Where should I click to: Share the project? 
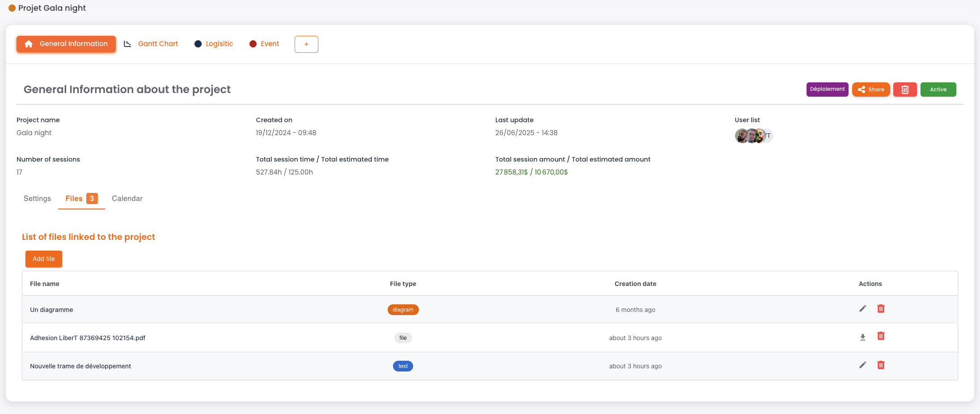coord(871,90)
